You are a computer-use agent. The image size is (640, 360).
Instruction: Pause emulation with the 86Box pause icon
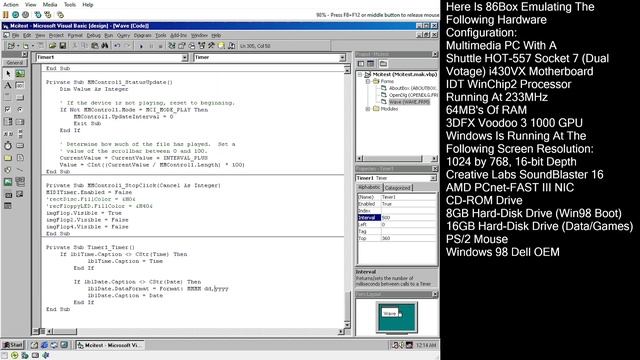coord(5,15)
